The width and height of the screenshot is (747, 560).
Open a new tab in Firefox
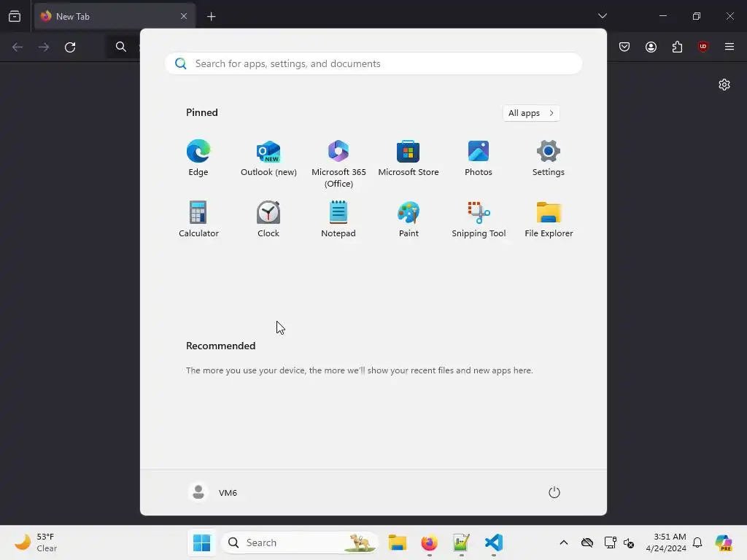tap(211, 17)
